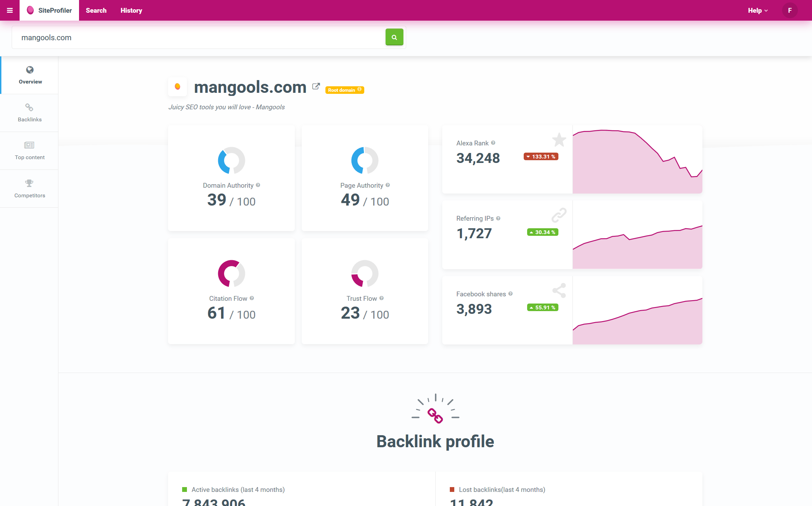Show the Domain Authority help tooltip
The image size is (812, 506).
[x=258, y=185]
